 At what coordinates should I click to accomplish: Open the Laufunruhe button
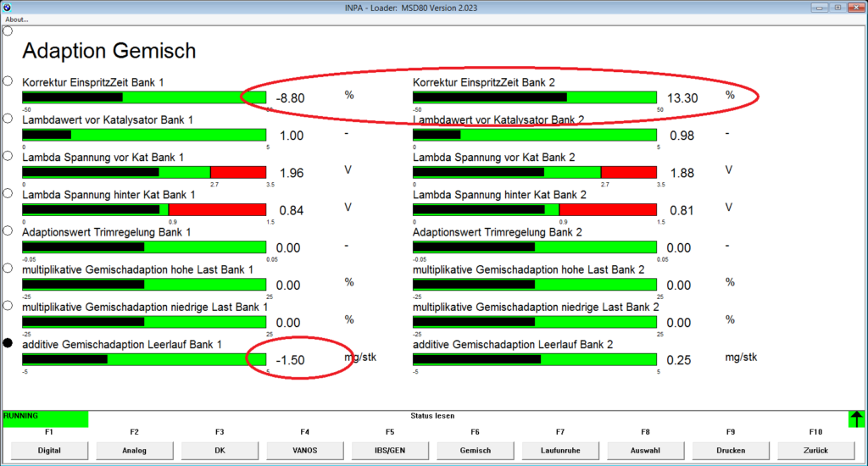[559, 450]
